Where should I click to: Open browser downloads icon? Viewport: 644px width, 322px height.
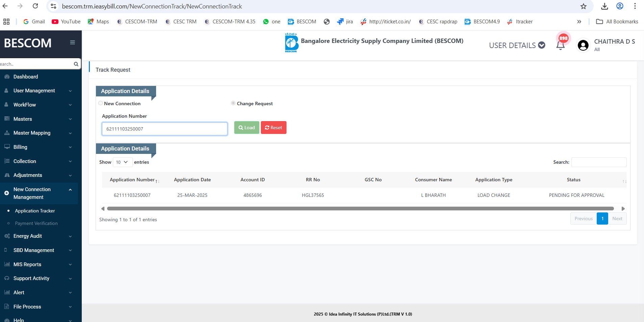(605, 6)
